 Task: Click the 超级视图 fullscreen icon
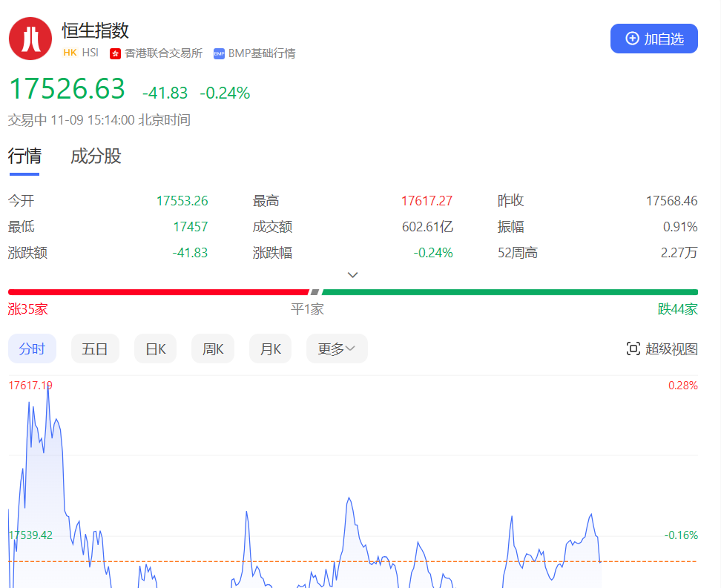[633, 348]
